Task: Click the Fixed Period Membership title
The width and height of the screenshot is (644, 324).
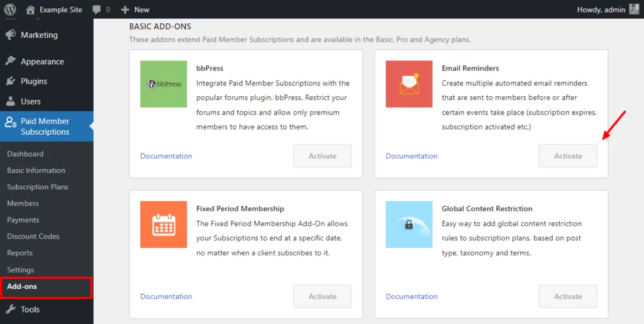Action: point(240,209)
